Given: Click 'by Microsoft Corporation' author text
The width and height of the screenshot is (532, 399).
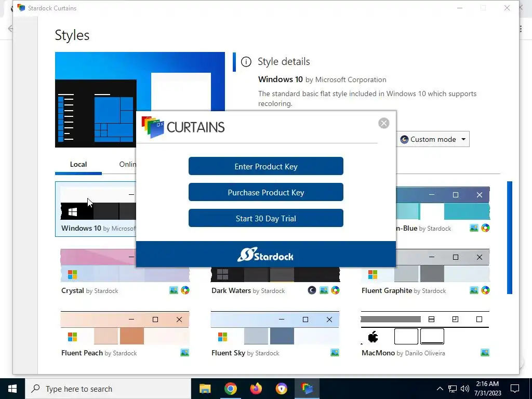Looking at the screenshot, I should tap(345, 79).
